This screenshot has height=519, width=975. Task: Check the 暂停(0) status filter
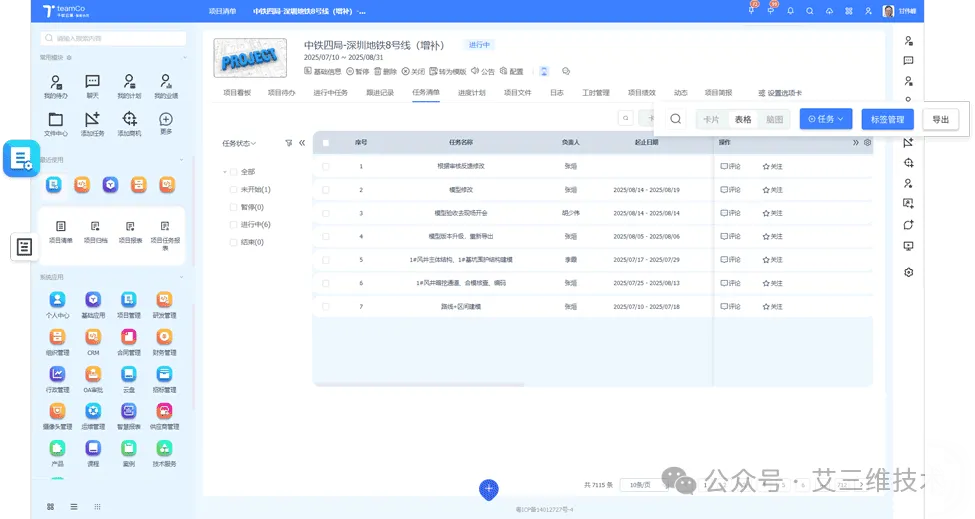234,207
